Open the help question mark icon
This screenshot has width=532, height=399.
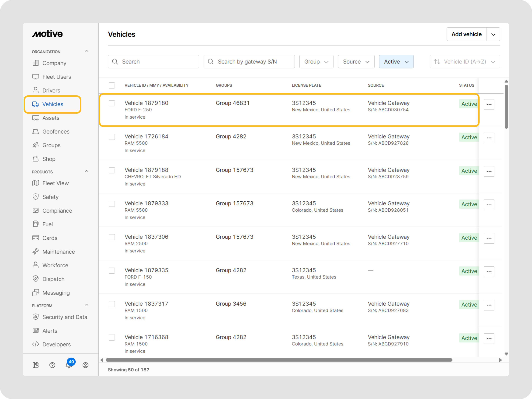tap(52, 365)
